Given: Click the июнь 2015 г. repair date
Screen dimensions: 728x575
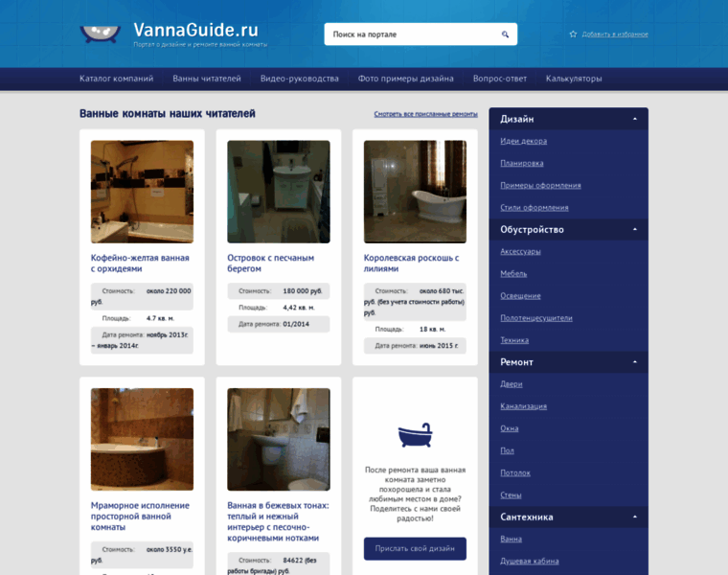Looking at the screenshot, I should pyautogui.click(x=439, y=346).
